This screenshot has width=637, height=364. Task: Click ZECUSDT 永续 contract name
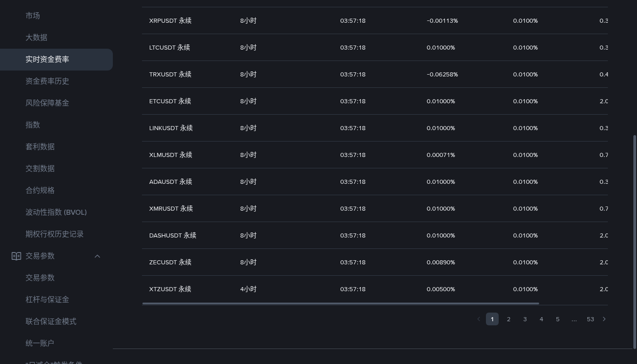pos(170,262)
